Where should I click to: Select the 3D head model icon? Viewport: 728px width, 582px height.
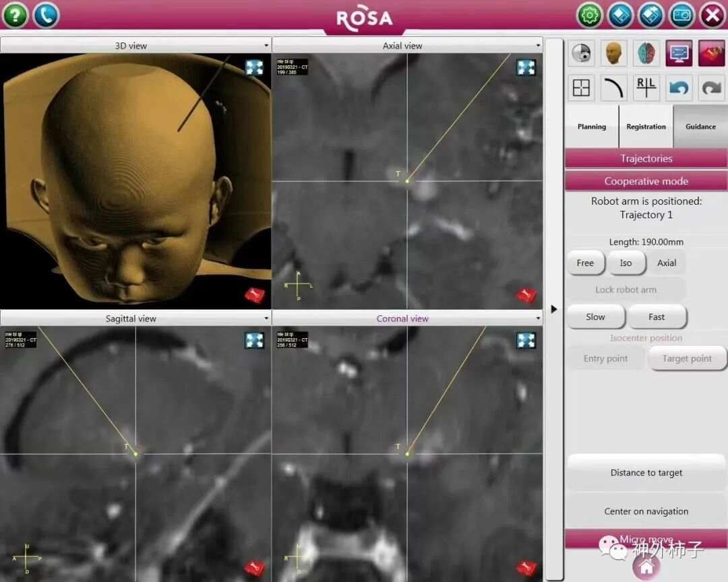point(613,53)
